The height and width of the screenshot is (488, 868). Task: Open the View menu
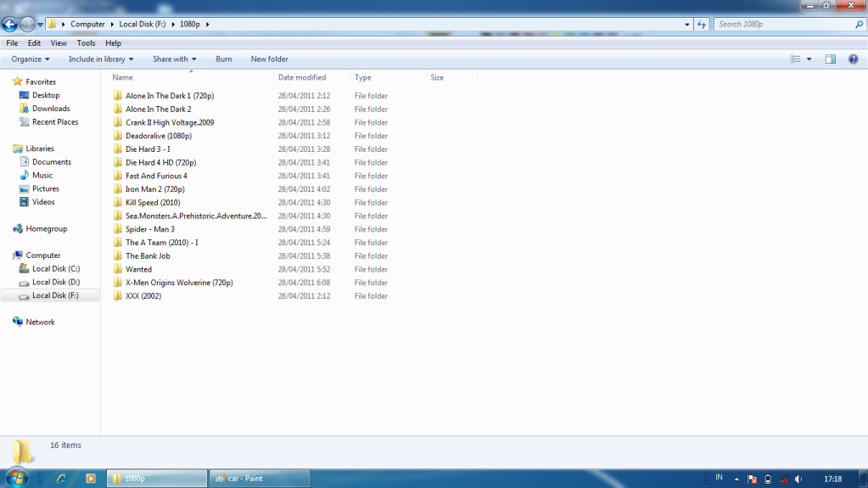pyautogui.click(x=59, y=43)
